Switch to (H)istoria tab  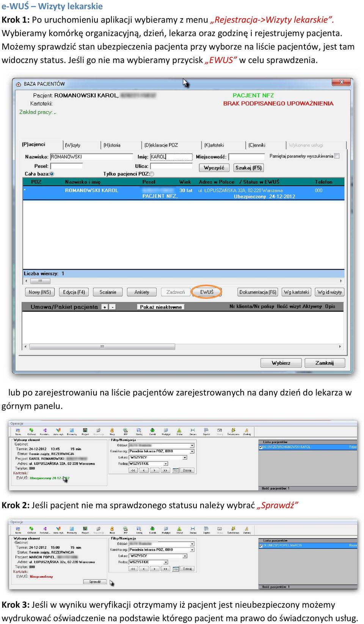coord(121,145)
